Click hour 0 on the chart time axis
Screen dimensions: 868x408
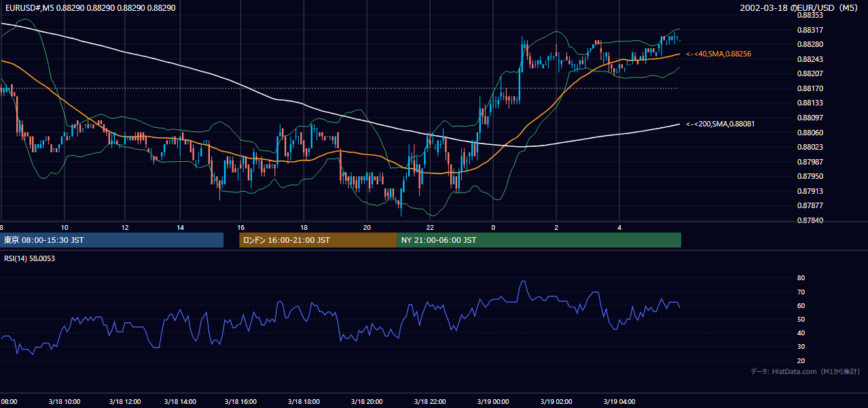point(493,227)
